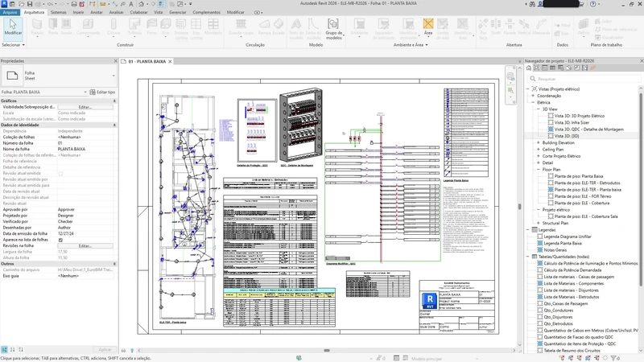Image resolution: width=644 pixels, height=362 pixels.
Task: Click the linked chain icon in project browser toolbar
Action: pos(592,68)
